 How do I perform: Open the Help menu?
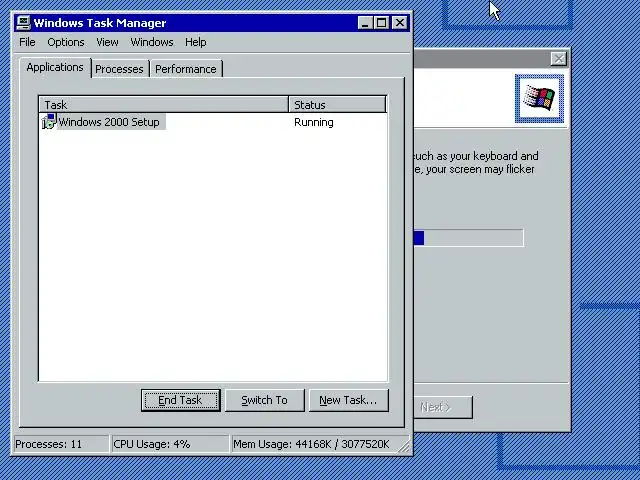coord(196,42)
